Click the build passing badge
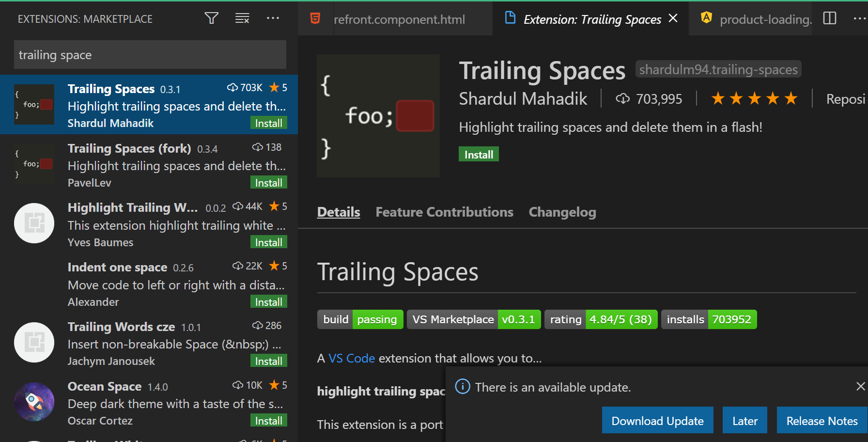Viewport: 868px width, 442px height. [360, 319]
